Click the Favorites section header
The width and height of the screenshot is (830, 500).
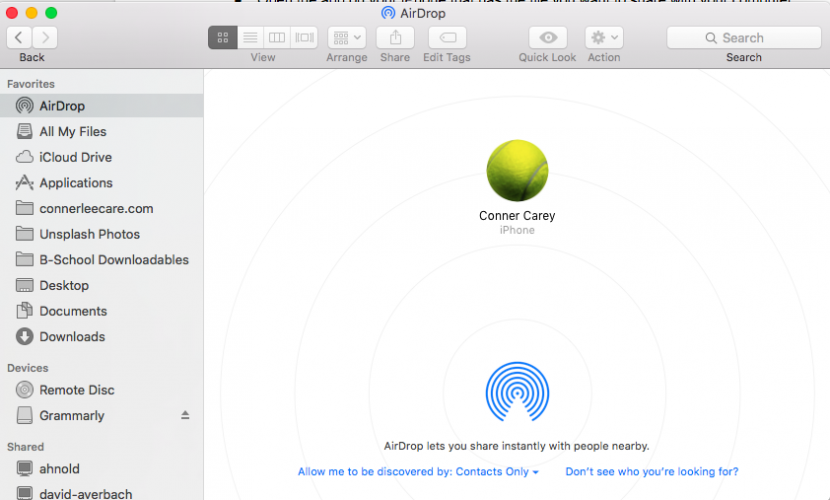pos(31,84)
